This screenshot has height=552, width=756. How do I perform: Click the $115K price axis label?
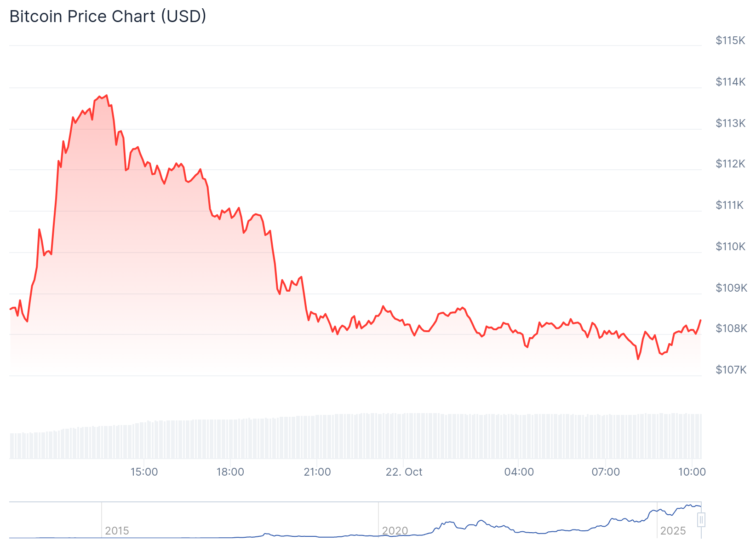tap(730, 40)
